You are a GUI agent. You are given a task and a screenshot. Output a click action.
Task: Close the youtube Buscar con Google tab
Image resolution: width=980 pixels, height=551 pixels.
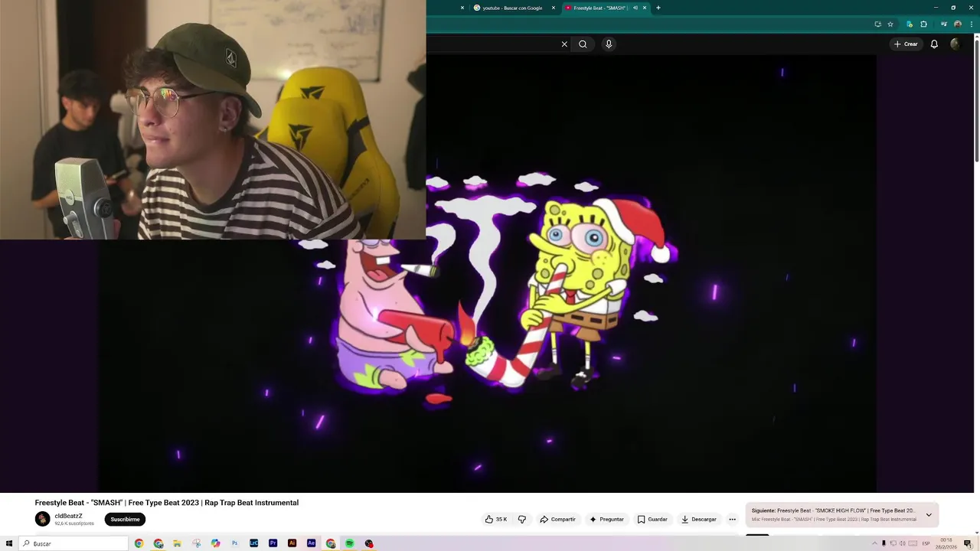[x=554, y=8]
